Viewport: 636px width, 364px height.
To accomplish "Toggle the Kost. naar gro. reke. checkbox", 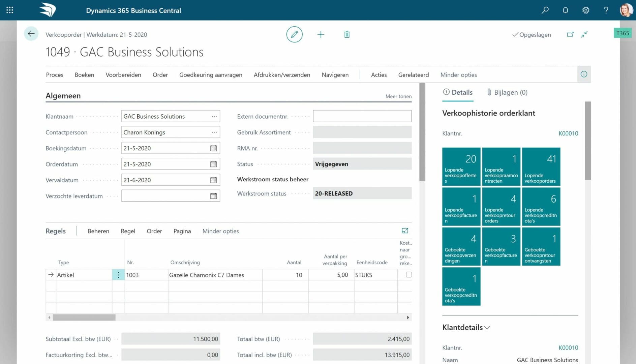I will [x=409, y=275].
